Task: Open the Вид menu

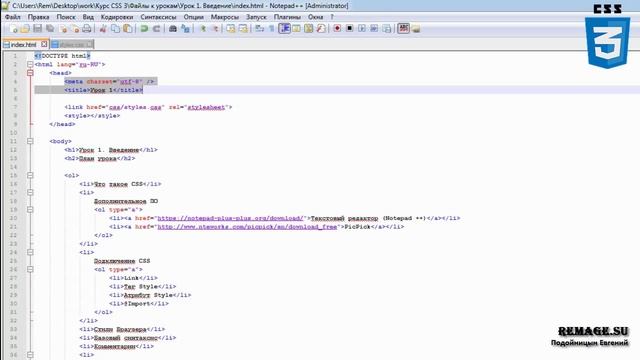Action: [88, 17]
